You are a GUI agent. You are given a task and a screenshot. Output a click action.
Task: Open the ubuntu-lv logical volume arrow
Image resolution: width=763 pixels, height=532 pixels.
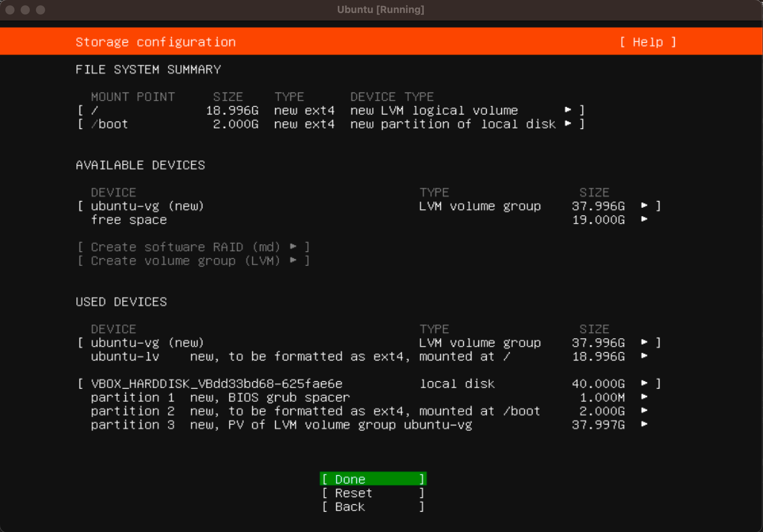point(644,356)
